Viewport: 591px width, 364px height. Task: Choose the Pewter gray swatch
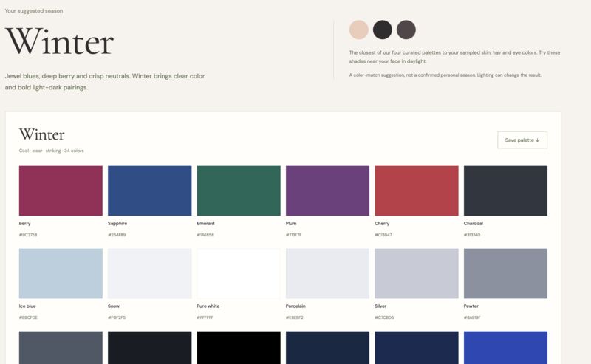505,274
